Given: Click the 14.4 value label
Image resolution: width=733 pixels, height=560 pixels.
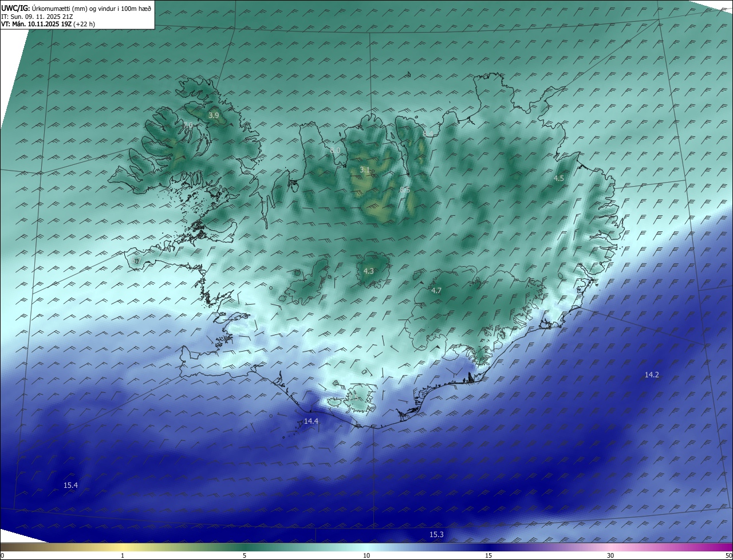Looking at the screenshot, I should click(311, 421).
